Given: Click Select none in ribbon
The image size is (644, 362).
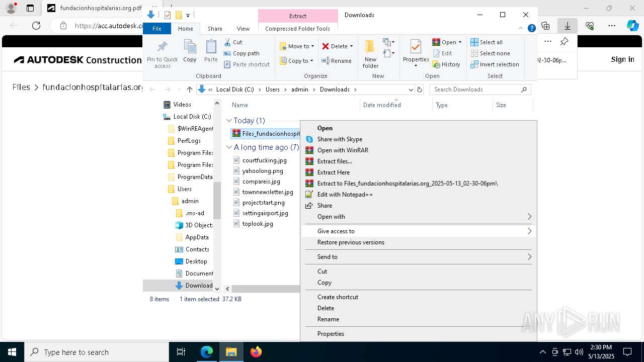Looking at the screenshot, I should click(x=490, y=53).
